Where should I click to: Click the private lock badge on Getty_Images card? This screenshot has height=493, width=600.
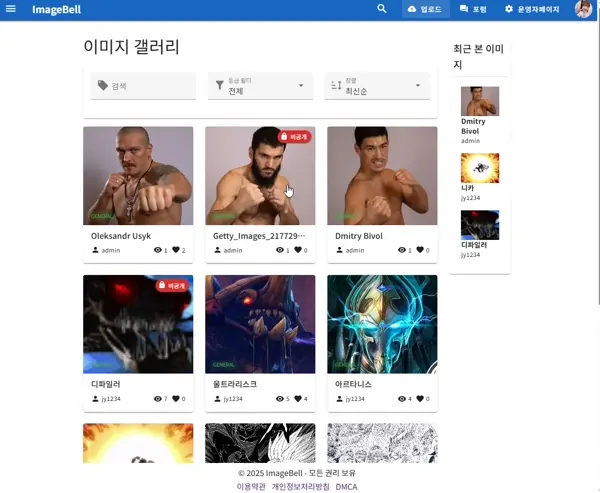tap(295, 136)
